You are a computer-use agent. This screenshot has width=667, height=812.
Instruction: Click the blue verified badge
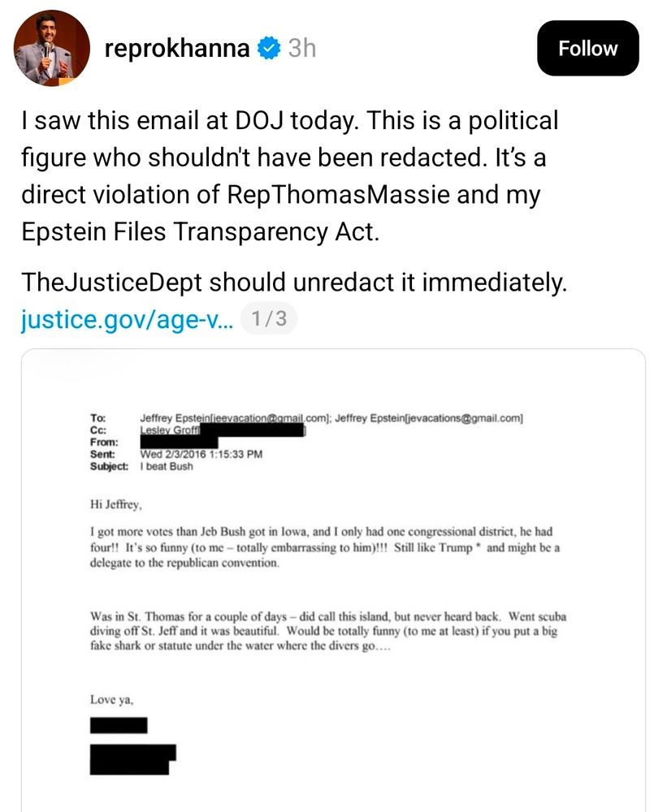tap(269, 49)
